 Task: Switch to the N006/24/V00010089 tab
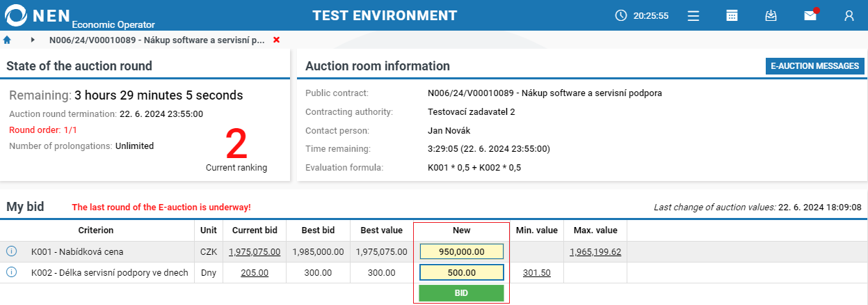[156, 40]
